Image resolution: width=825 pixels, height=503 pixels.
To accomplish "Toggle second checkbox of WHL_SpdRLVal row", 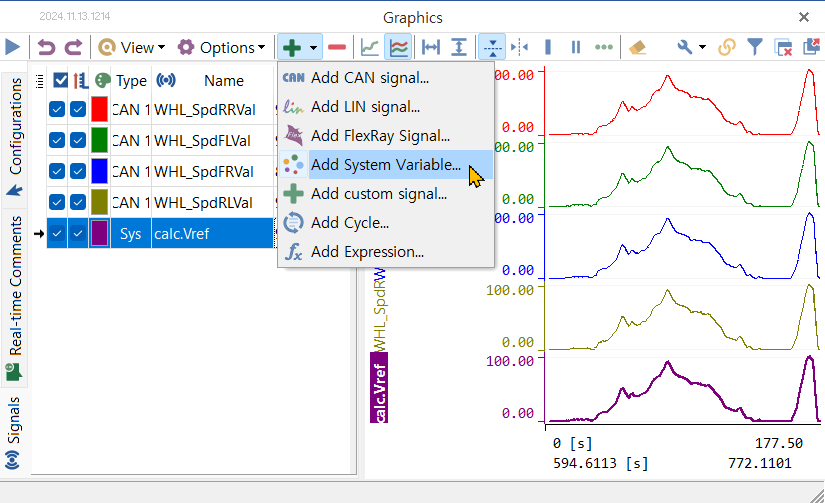I will [x=78, y=203].
